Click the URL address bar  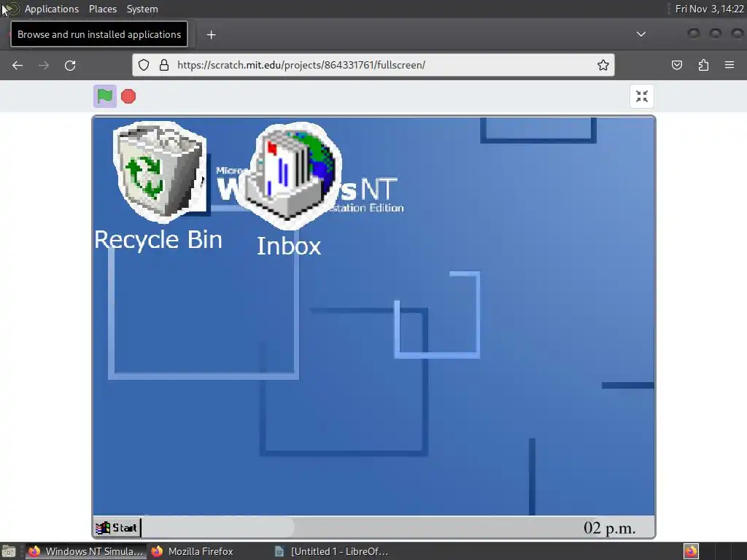(373, 65)
